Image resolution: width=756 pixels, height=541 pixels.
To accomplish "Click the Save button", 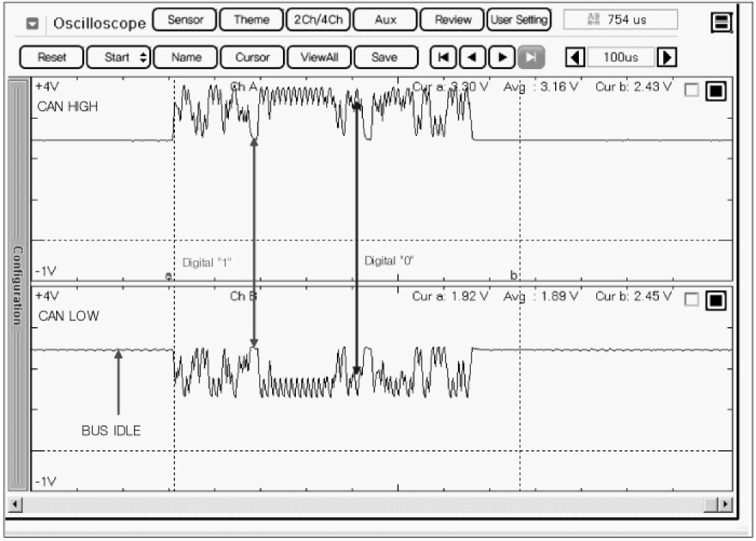I will pos(385,57).
